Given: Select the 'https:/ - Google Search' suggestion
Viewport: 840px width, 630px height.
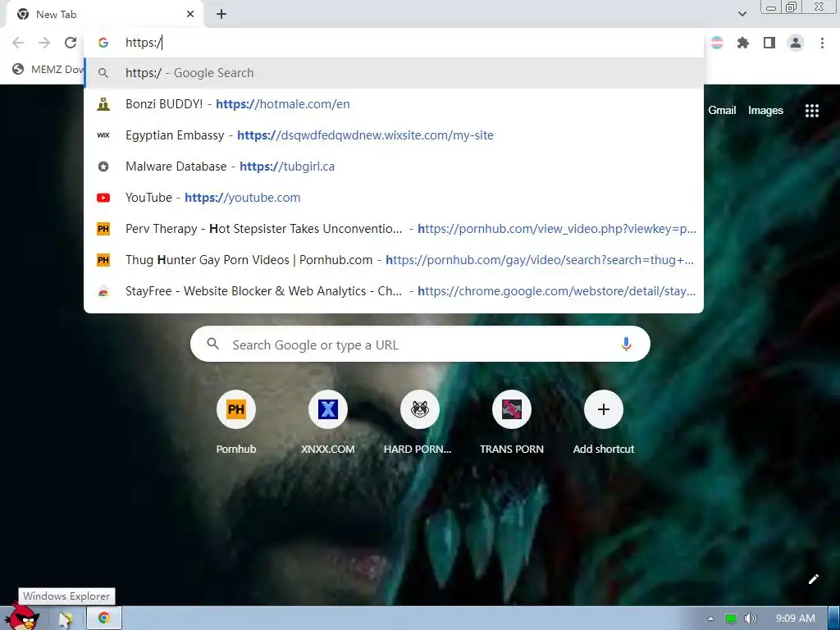Looking at the screenshot, I should 394,73.
